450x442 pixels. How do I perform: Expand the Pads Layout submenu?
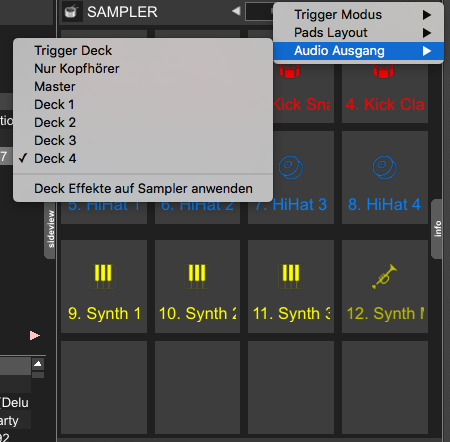click(359, 33)
